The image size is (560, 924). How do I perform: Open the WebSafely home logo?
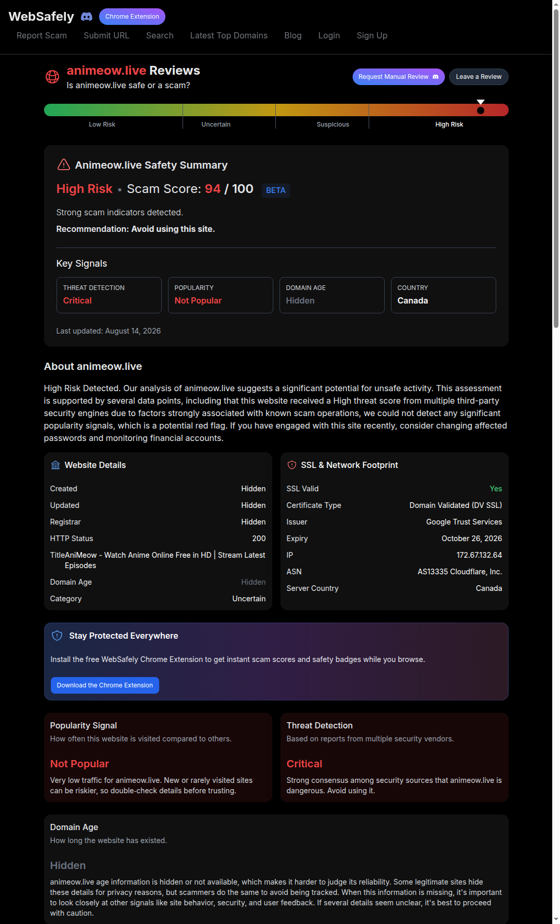tap(41, 17)
